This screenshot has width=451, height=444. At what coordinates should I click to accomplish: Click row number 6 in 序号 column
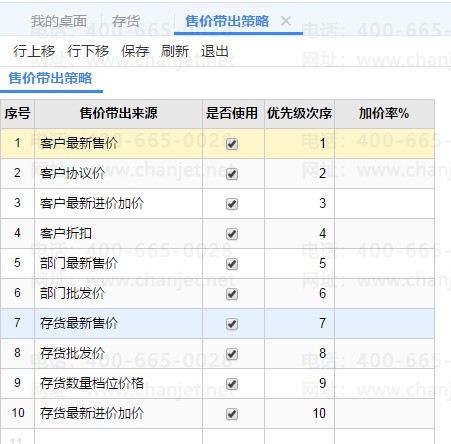17,293
